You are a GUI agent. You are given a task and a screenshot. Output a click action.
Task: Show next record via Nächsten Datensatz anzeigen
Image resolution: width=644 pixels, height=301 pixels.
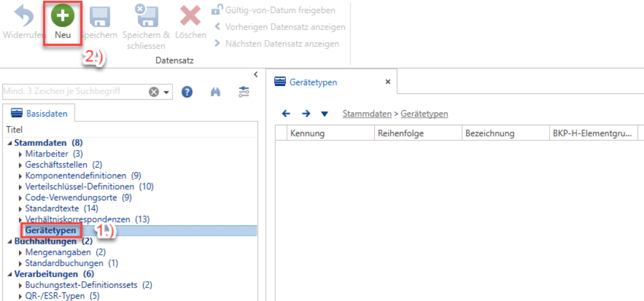pyautogui.click(x=276, y=44)
